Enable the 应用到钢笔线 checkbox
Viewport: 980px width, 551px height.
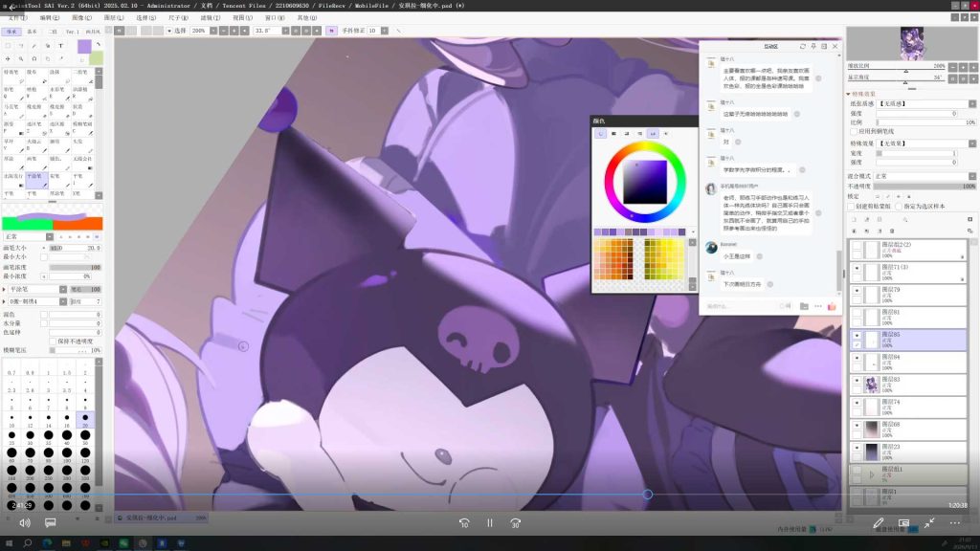pyautogui.click(x=854, y=132)
